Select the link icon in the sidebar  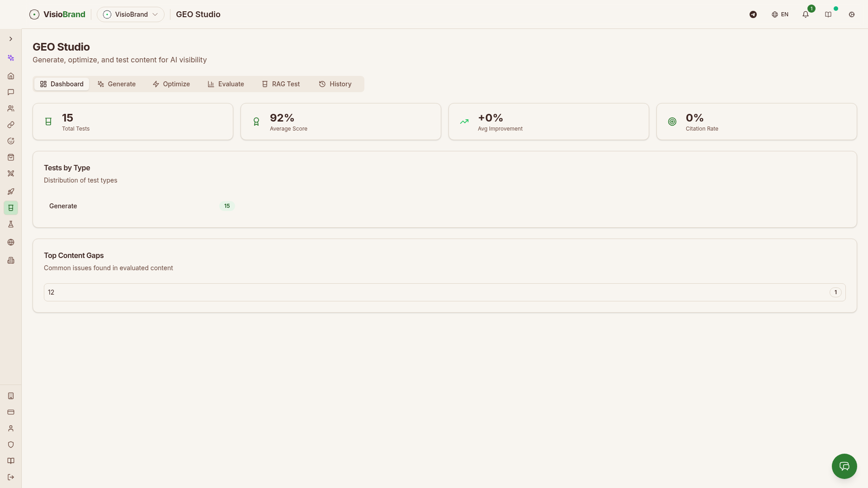(x=11, y=125)
